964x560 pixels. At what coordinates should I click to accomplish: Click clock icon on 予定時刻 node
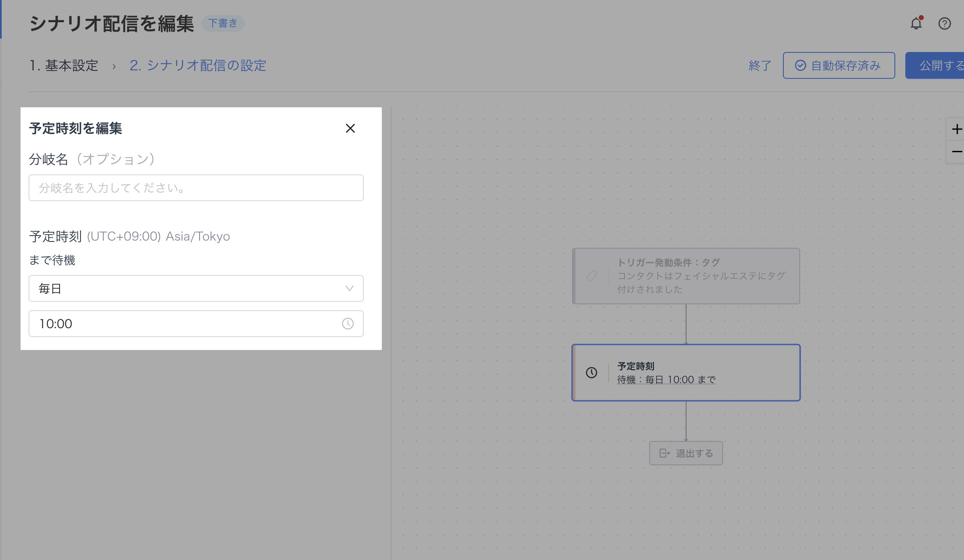pyautogui.click(x=591, y=373)
